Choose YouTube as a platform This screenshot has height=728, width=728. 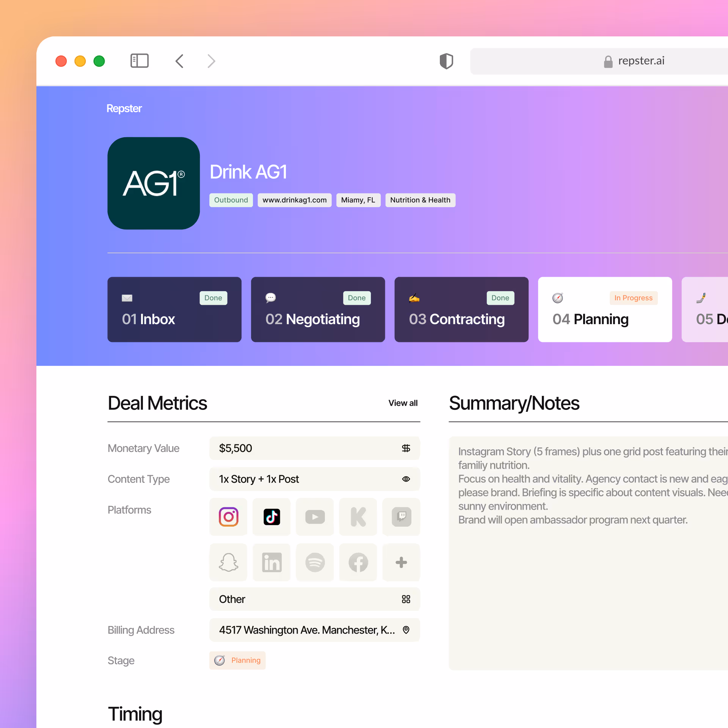click(x=314, y=516)
